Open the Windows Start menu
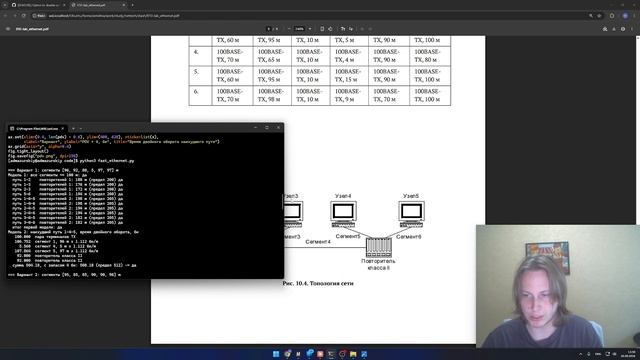Screen dimensions: 640x360 276,354
